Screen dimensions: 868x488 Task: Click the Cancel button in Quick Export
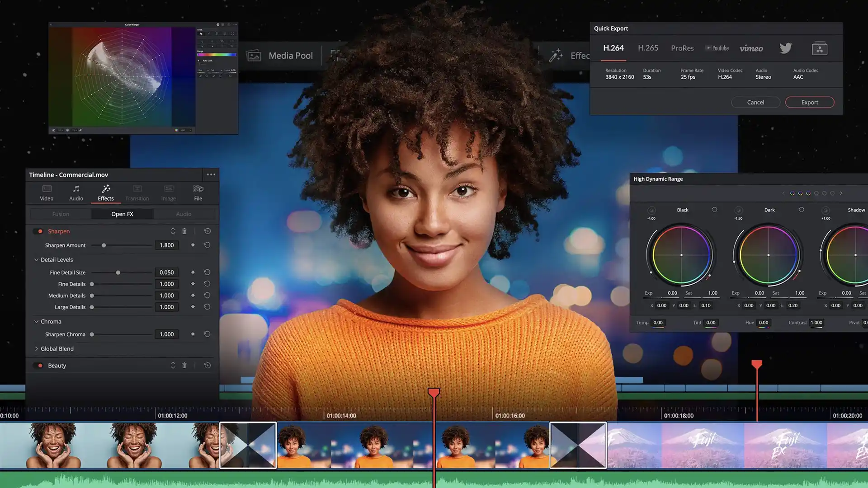756,102
